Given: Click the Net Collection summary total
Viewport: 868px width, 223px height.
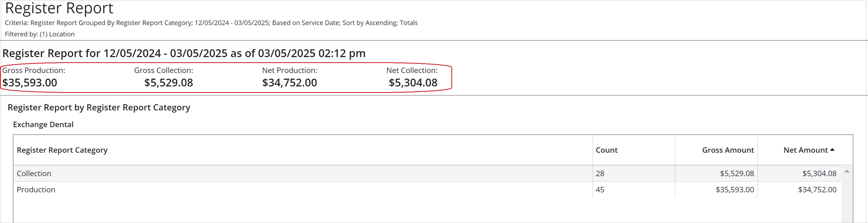Looking at the screenshot, I should coord(413,82).
